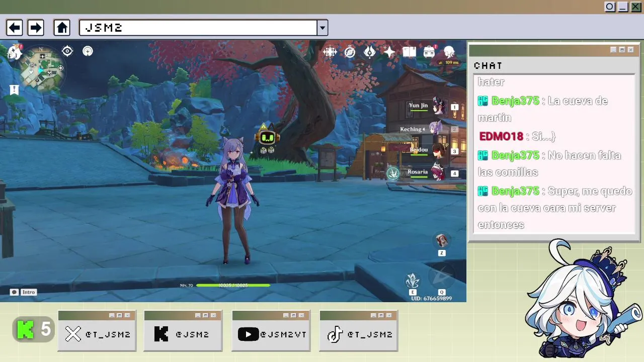Click the camera icon beside Intro
Screen dimensions: 644x362
pos(14,292)
